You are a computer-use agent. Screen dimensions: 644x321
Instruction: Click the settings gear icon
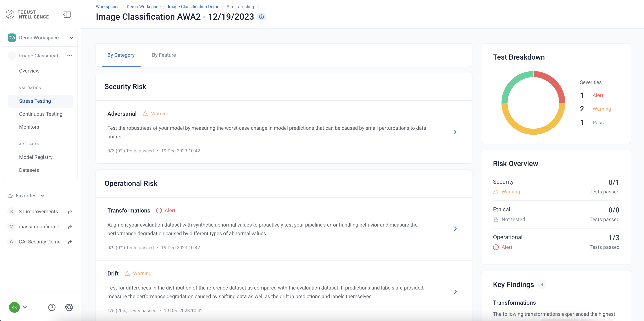tap(69, 307)
